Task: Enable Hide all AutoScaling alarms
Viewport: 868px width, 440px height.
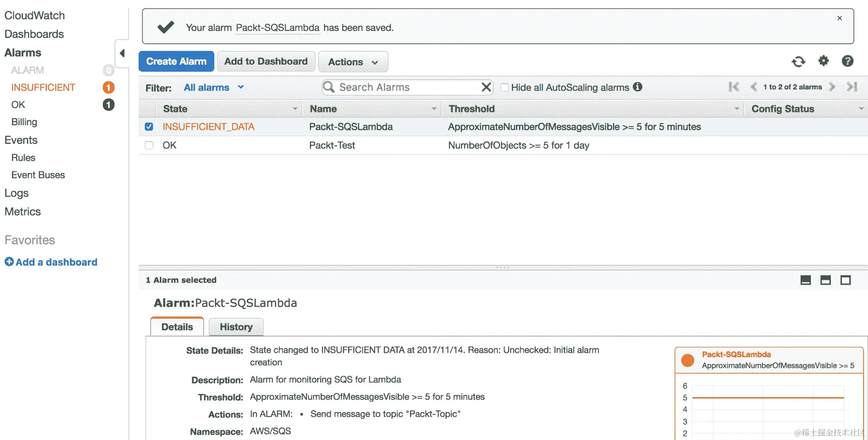Action: point(504,87)
